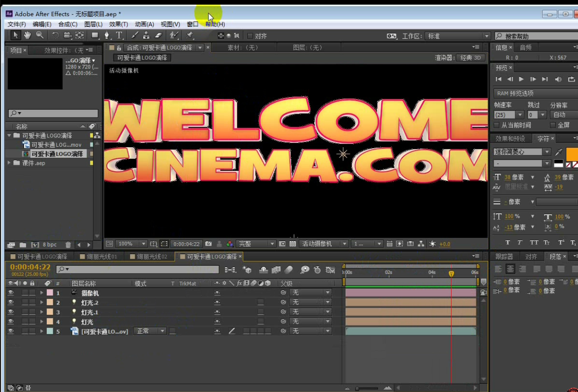The image size is (578, 392).
Task: Select the Brush tool
Action: point(135,35)
